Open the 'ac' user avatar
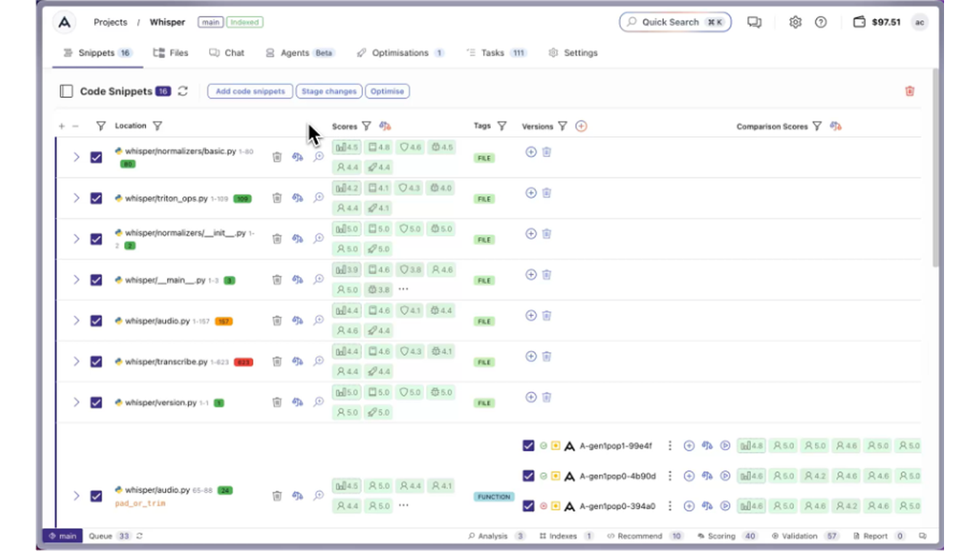 (920, 22)
